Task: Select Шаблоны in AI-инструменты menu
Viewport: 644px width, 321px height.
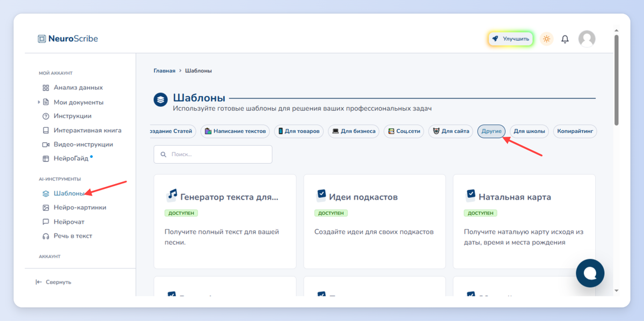Action: point(69,193)
